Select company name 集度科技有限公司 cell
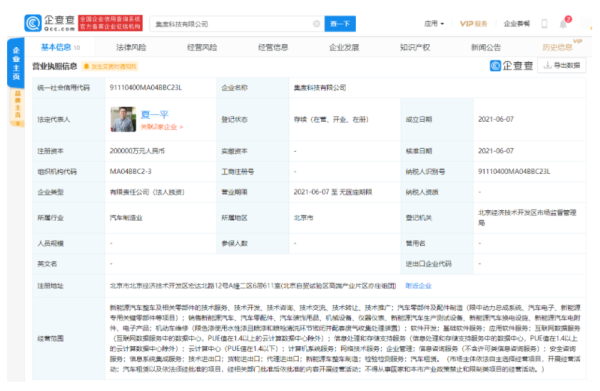The height and width of the screenshot is (391, 600). tap(320, 88)
